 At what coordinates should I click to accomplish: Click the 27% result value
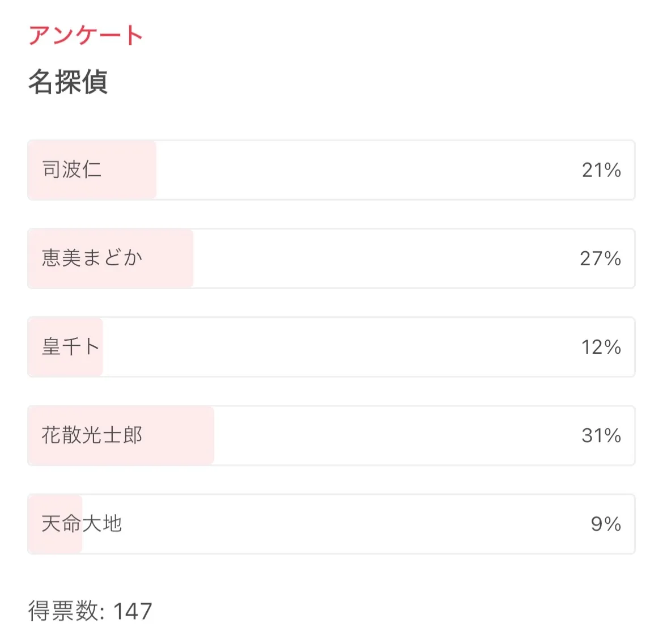tap(600, 259)
